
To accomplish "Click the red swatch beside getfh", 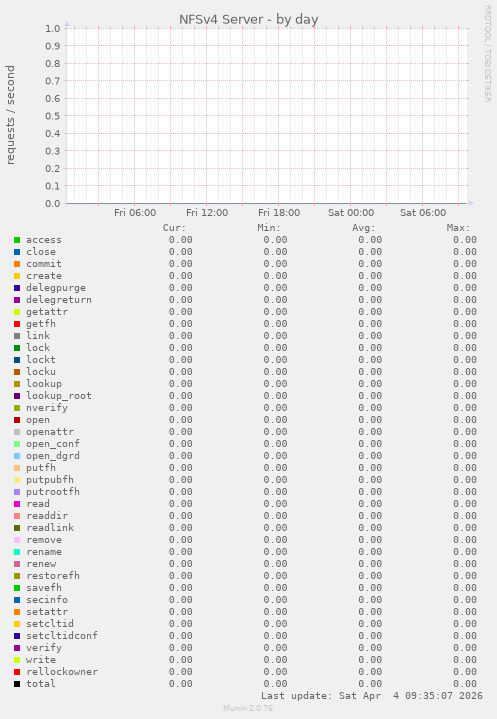I will click(17, 324).
